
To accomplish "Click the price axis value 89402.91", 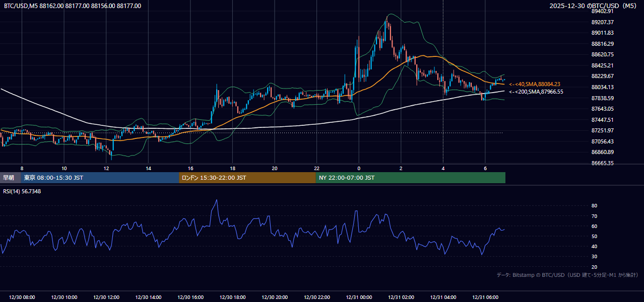I will pyautogui.click(x=602, y=11).
